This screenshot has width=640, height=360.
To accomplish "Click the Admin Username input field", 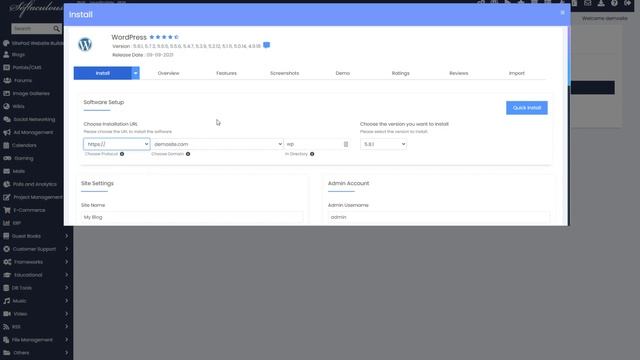I will (x=439, y=217).
